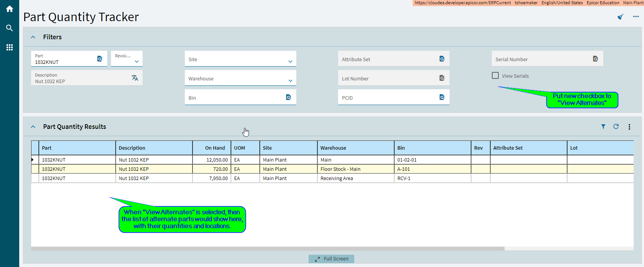Image resolution: width=644 pixels, height=267 pixels.
Task: Sort by Attribute Set column header
Action: click(x=529, y=148)
